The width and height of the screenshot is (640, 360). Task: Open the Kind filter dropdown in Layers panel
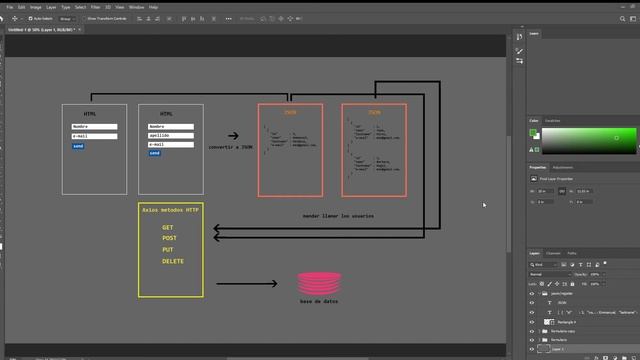544,264
